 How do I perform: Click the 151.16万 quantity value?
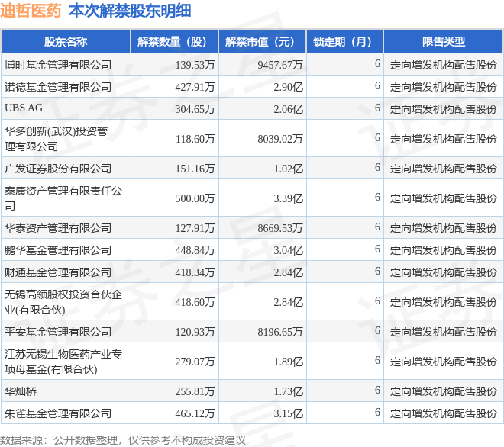click(195, 169)
